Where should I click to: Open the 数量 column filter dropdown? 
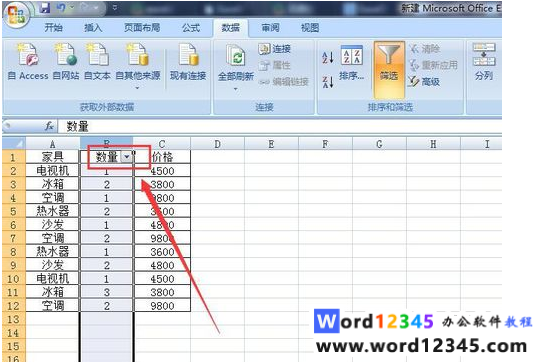click(x=127, y=157)
